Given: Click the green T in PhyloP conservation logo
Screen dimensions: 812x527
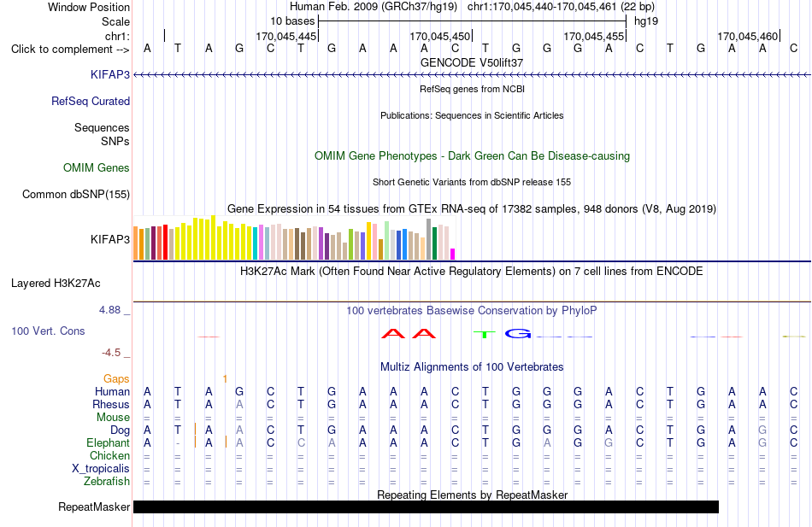Looking at the screenshot, I should [484, 335].
